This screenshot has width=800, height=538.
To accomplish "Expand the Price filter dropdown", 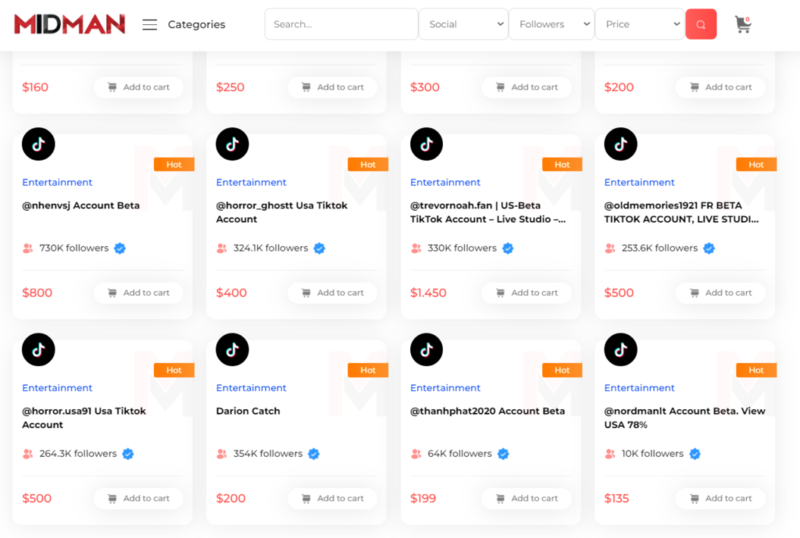I will (x=639, y=24).
